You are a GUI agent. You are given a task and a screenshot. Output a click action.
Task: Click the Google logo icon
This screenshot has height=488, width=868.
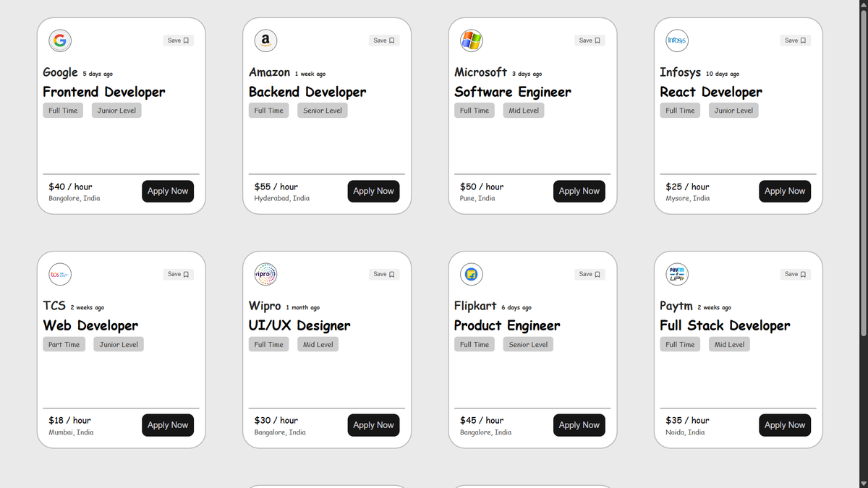click(60, 40)
